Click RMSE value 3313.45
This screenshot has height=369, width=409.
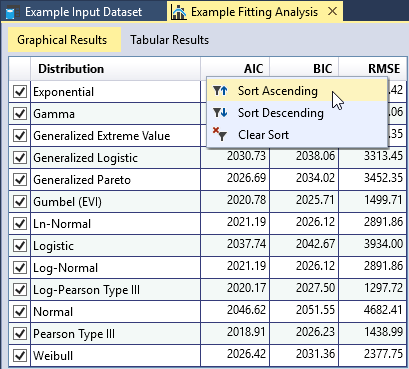(383, 156)
